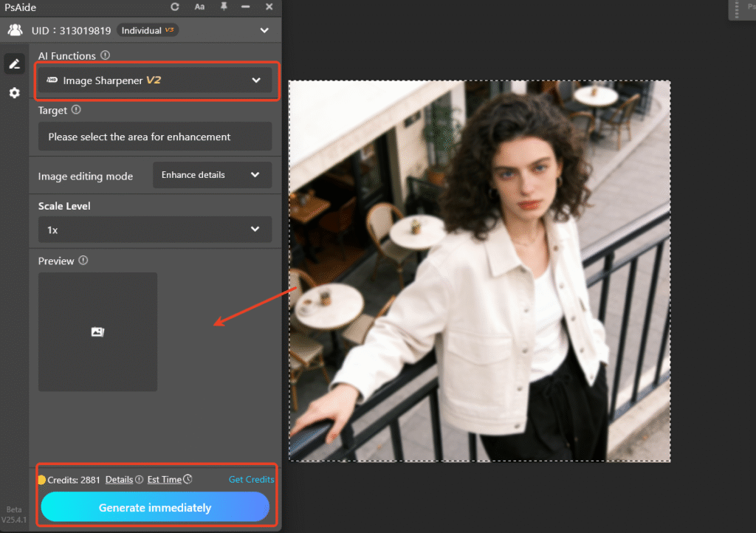
Task: Open settings via the sidebar gear icon
Action: (x=14, y=93)
